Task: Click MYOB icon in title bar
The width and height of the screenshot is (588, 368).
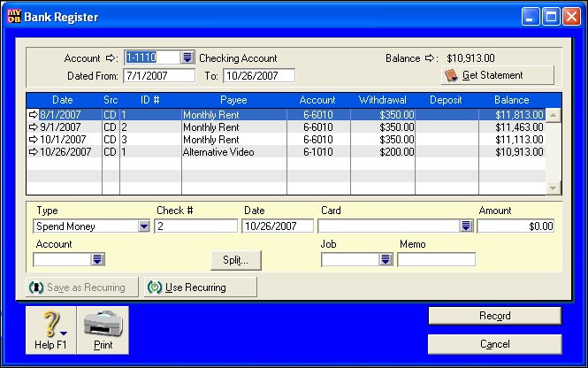Action: point(14,17)
